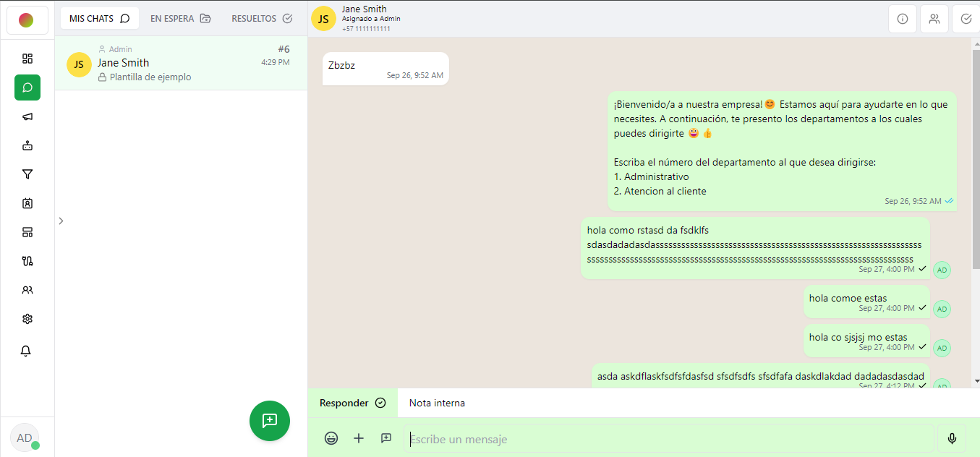Click the chat scrollbar up arrow
This screenshot has width=980, height=457.
coord(976,43)
